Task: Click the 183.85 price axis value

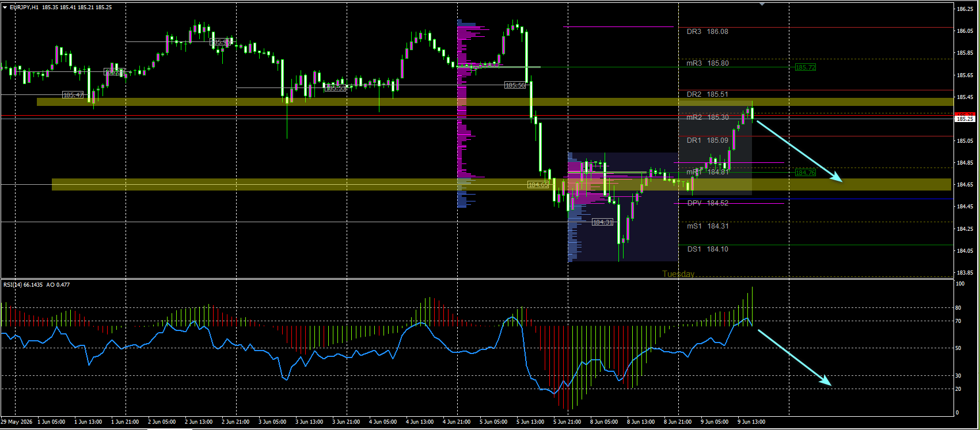Action: (964, 273)
